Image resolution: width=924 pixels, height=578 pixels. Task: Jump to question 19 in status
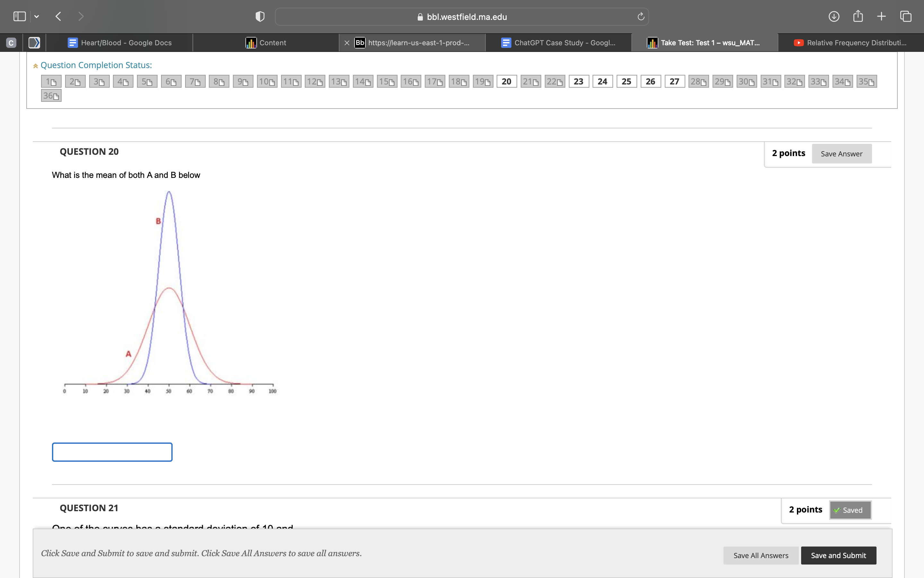pyautogui.click(x=483, y=82)
